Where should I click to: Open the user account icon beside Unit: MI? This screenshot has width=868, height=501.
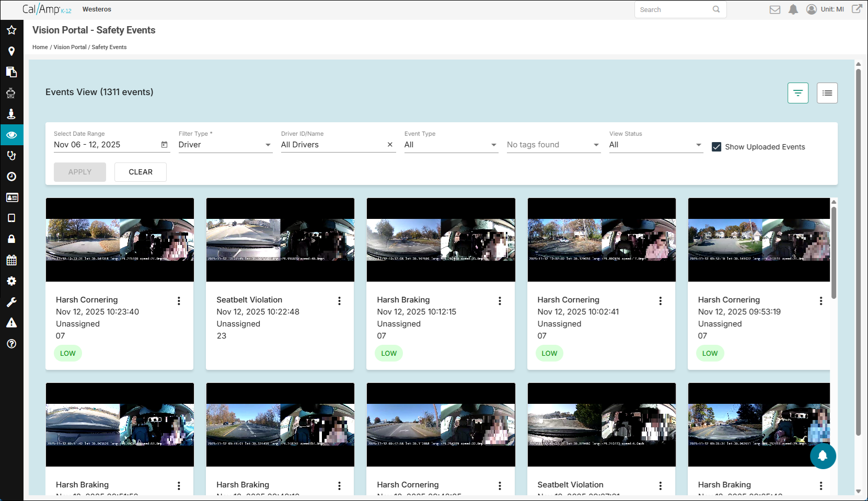[x=812, y=9]
